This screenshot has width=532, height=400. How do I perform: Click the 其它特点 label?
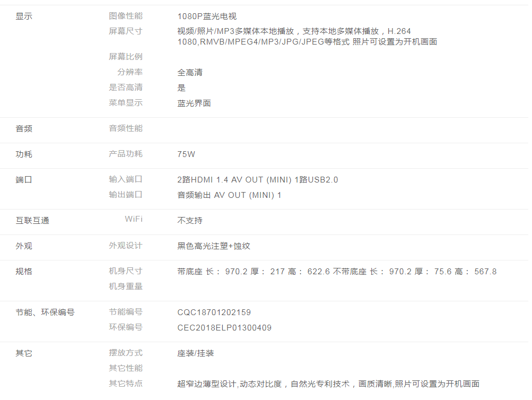pos(126,384)
